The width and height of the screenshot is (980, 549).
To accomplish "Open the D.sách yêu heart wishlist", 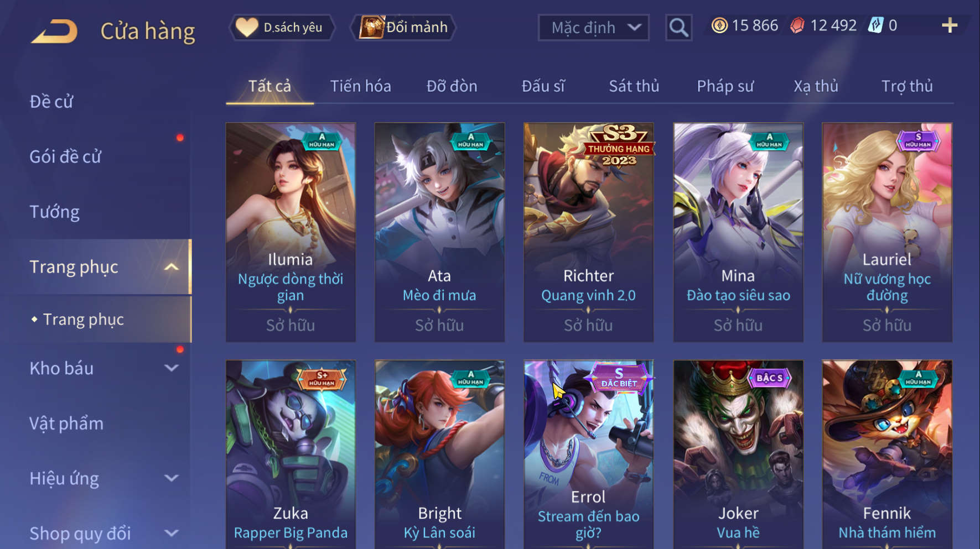I will pyautogui.click(x=247, y=27).
